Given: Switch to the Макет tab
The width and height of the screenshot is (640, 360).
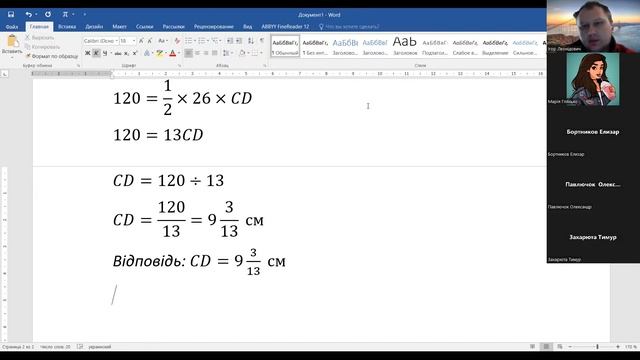Looking at the screenshot, I should 119,27.
